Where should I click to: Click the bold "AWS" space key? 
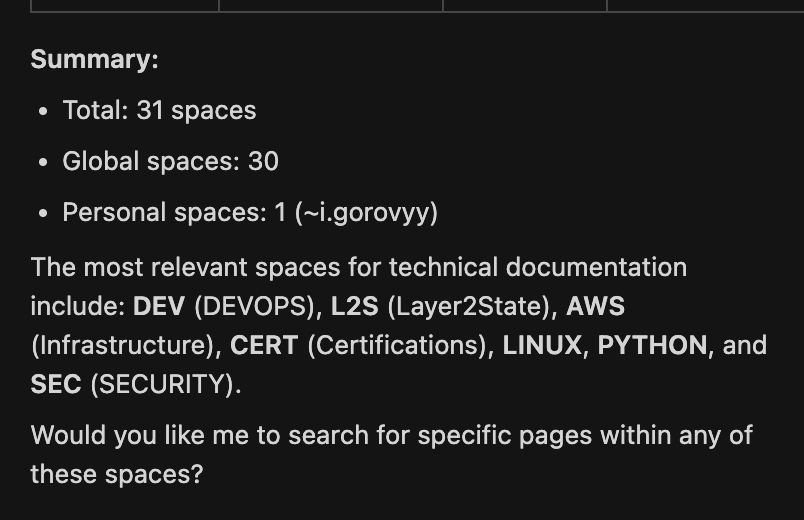[596, 305]
